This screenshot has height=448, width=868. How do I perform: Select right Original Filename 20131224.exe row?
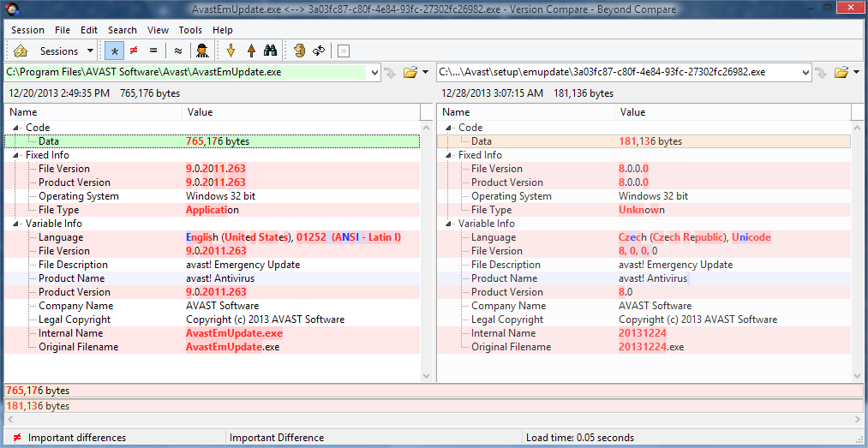(x=644, y=347)
